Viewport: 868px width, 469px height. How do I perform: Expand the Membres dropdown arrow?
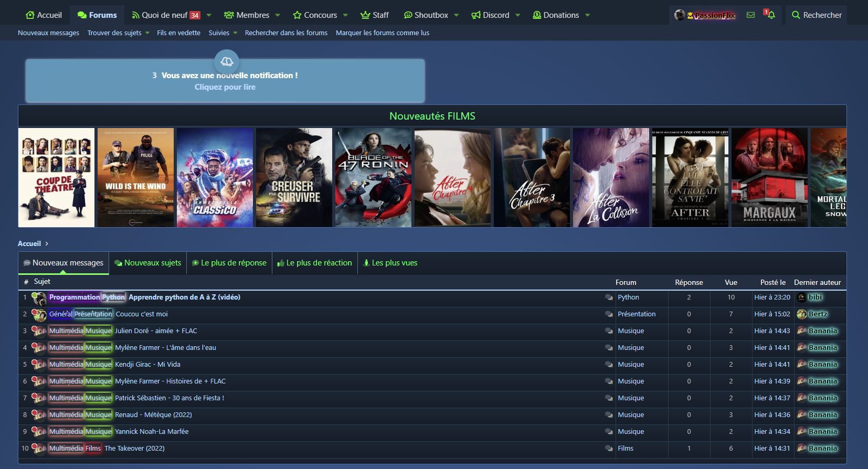tap(278, 15)
